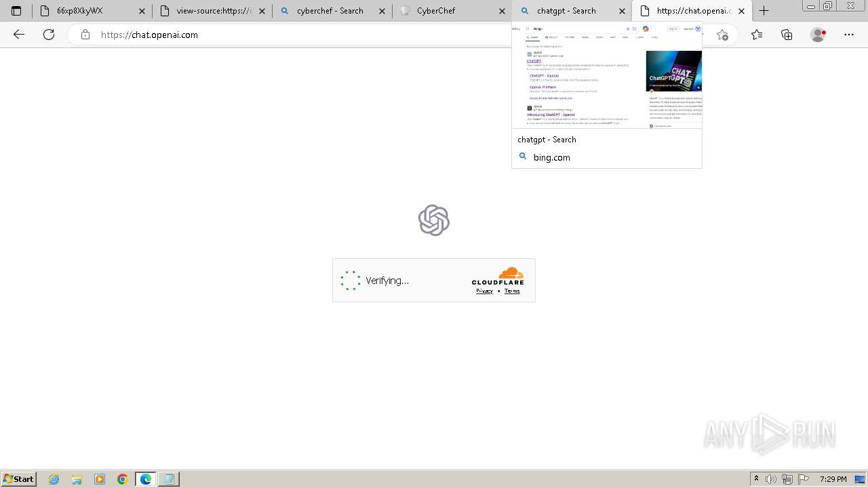Click the OpenAI logo on the page
Viewport: 868px width, 488px height.
[434, 220]
